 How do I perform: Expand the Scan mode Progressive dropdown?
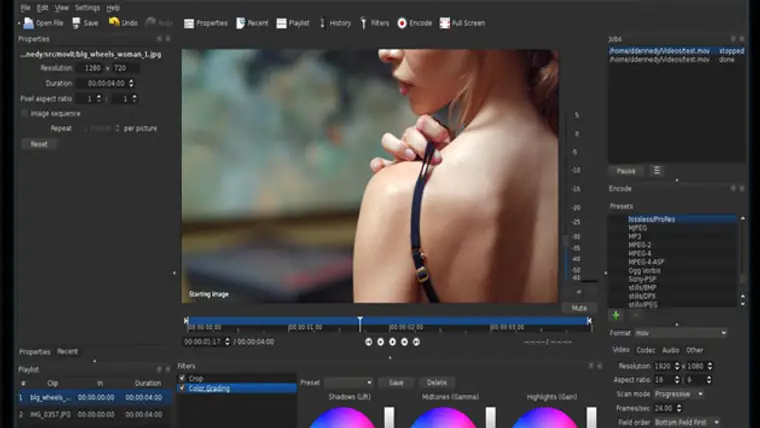(x=679, y=394)
